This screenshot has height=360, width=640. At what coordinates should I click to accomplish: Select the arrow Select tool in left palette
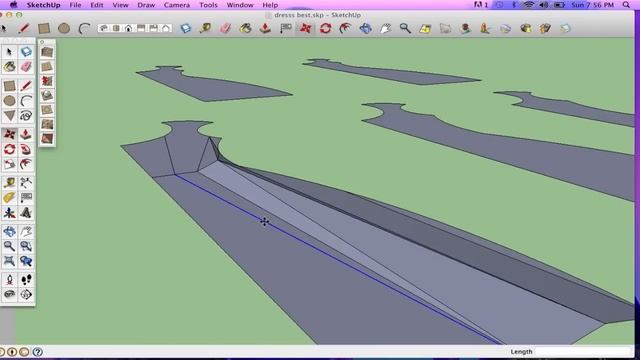[x=9, y=52]
